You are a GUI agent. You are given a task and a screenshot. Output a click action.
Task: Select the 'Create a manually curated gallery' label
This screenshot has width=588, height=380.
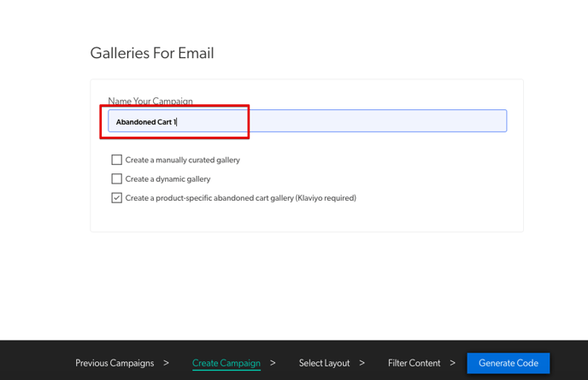point(182,160)
